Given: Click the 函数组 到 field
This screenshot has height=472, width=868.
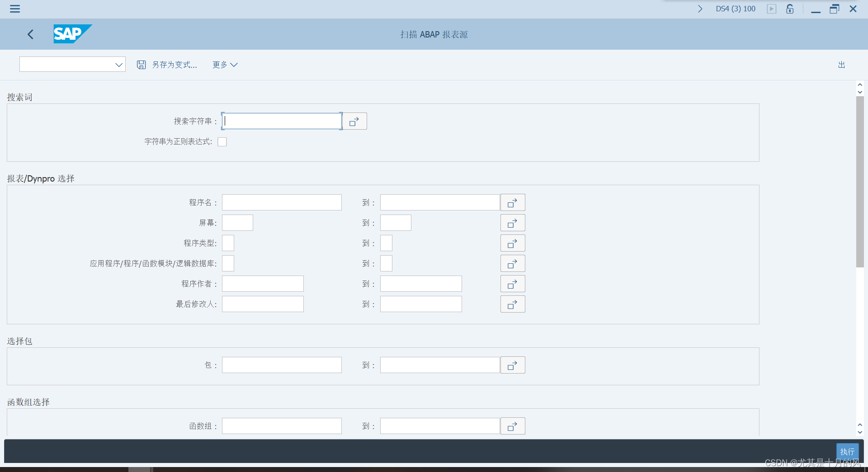Looking at the screenshot, I should (440, 426).
